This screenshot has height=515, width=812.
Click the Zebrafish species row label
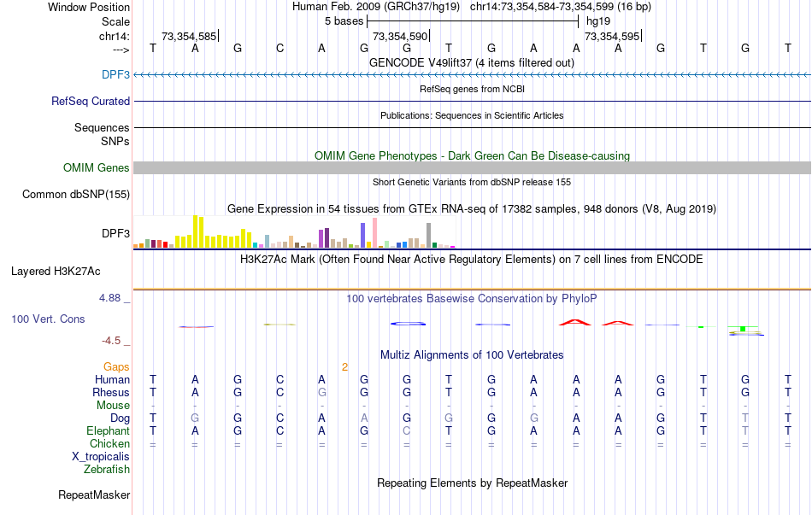107,470
